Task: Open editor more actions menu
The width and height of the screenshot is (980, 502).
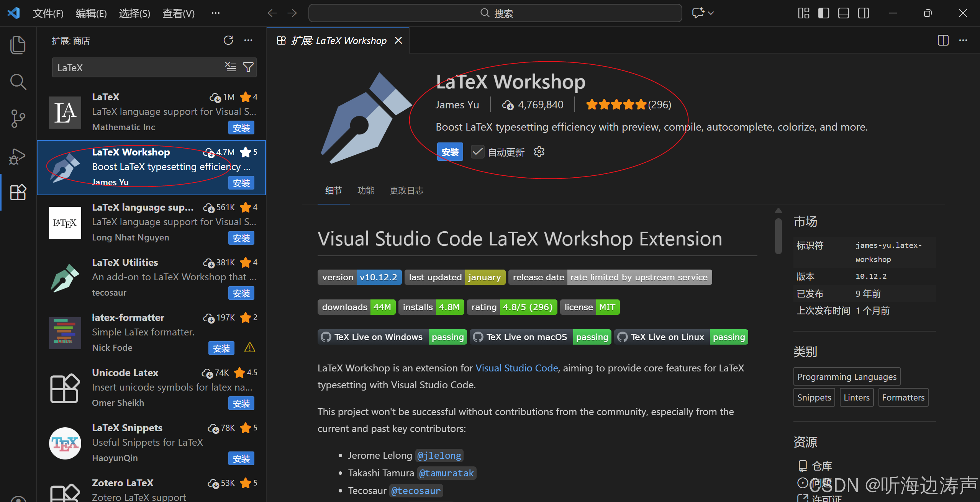Action: [x=963, y=40]
